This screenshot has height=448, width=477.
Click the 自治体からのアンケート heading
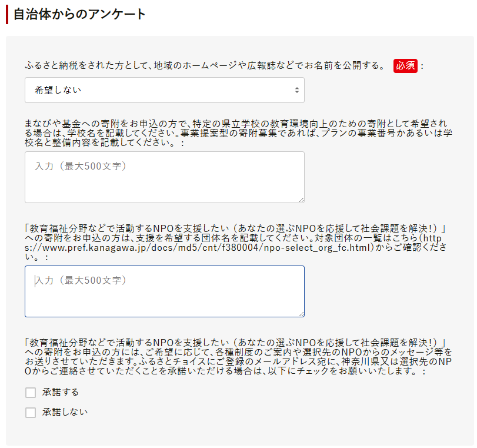click(x=79, y=14)
